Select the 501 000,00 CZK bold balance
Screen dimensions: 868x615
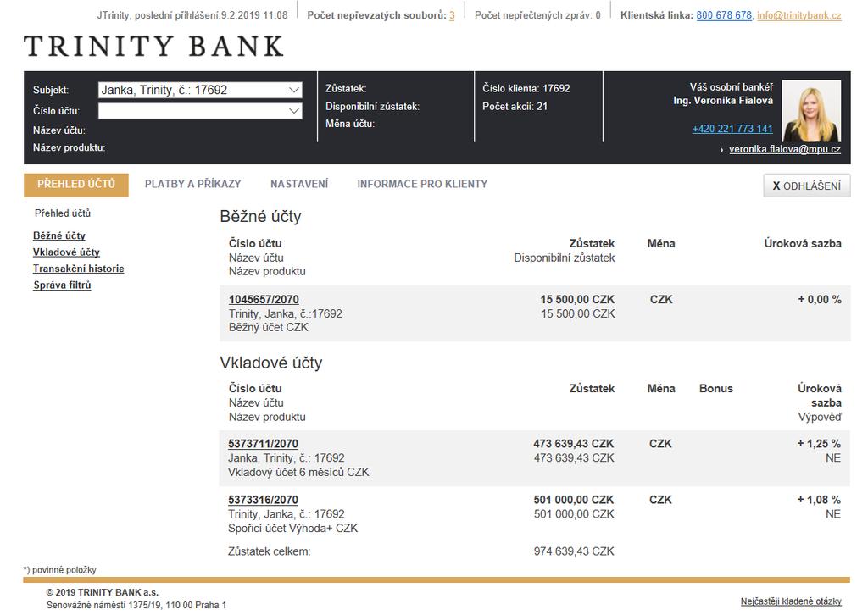point(574,500)
